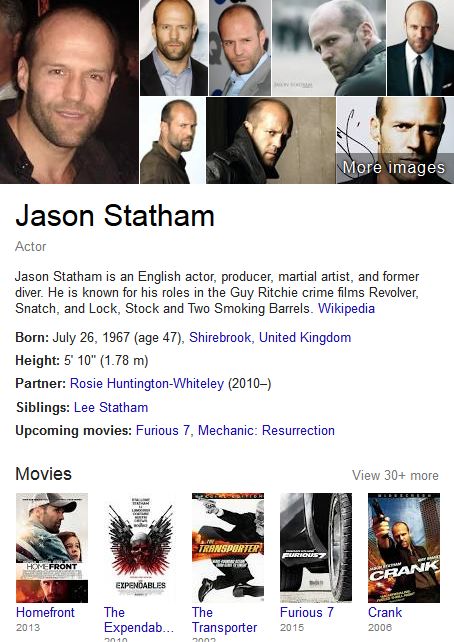Click the Homefront title link

click(45, 612)
